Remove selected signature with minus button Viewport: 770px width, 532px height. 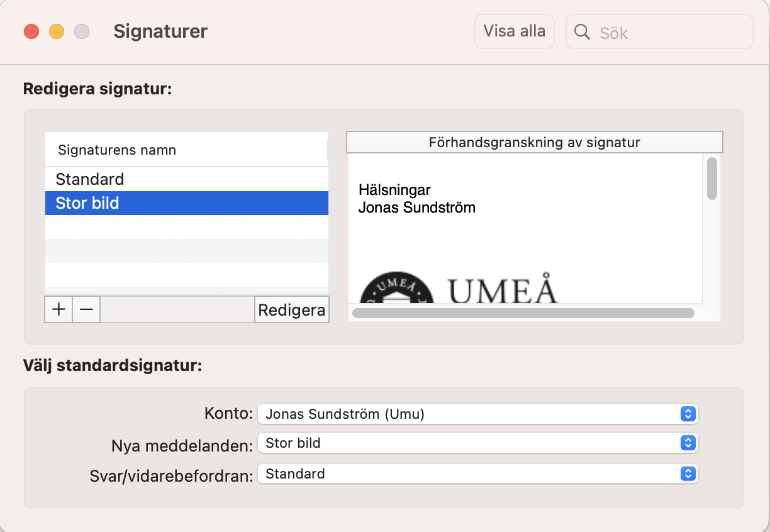pyautogui.click(x=86, y=309)
